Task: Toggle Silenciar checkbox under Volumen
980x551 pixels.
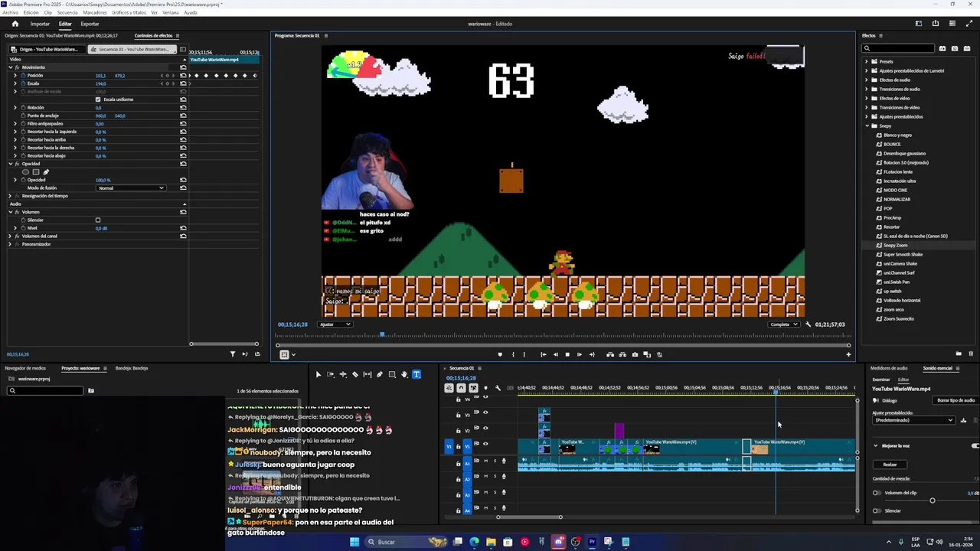Action: click(x=98, y=220)
